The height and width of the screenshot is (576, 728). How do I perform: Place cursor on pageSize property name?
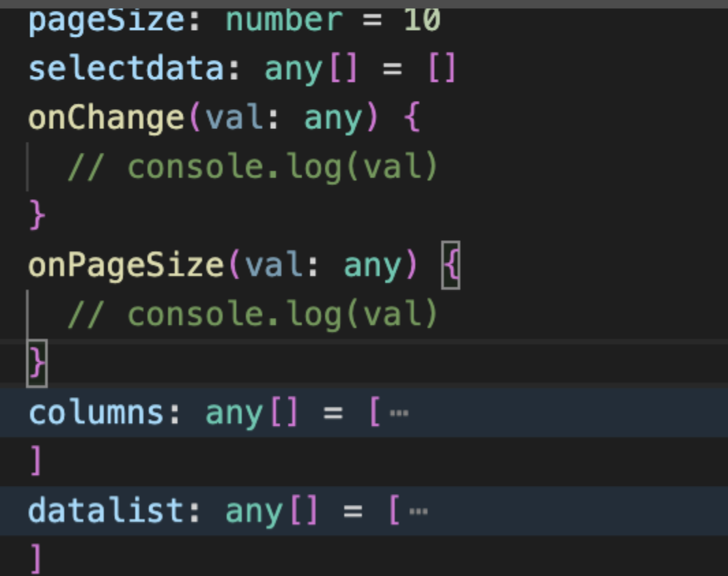[x=107, y=20]
